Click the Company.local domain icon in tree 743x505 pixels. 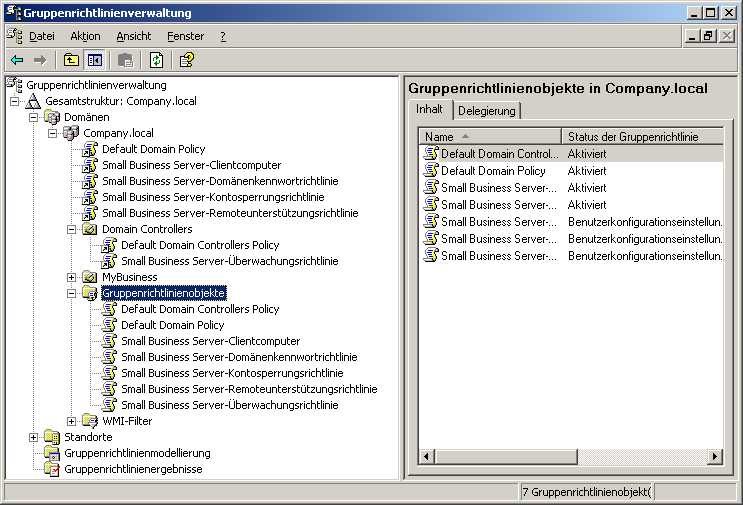(71, 133)
